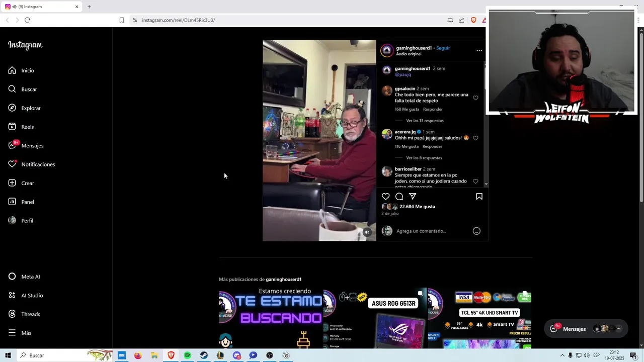Viewport: 644px width, 362px height.
Task: Expand Ver las 13 respuestas
Action: click(x=425, y=121)
